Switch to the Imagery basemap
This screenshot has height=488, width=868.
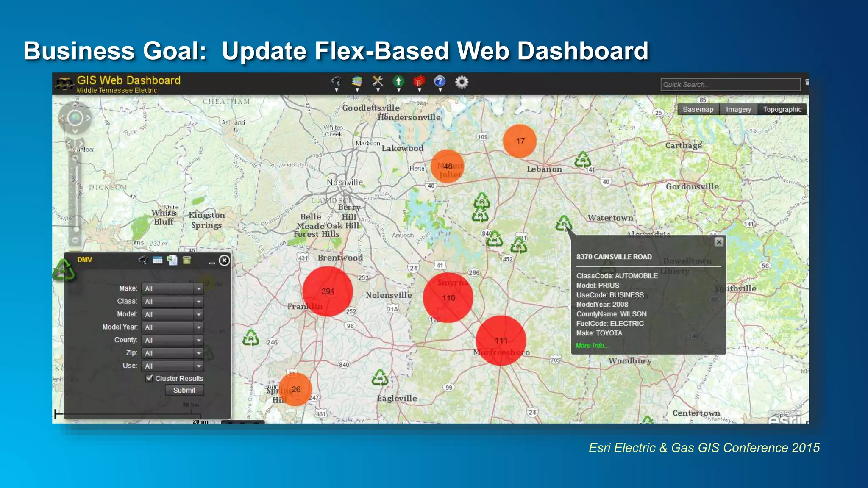tap(738, 109)
